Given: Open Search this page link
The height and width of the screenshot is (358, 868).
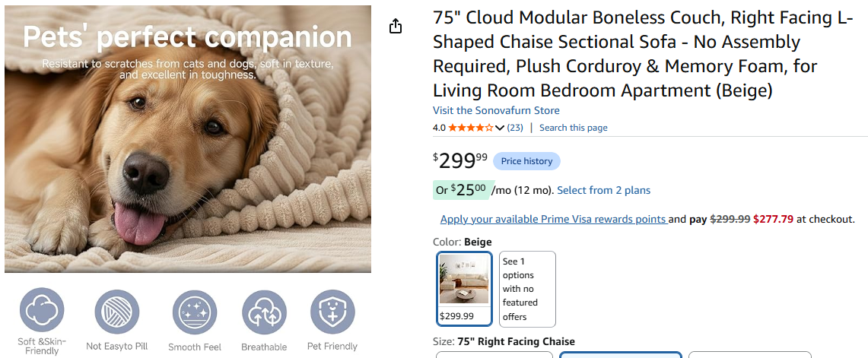Looking at the screenshot, I should point(573,128).
